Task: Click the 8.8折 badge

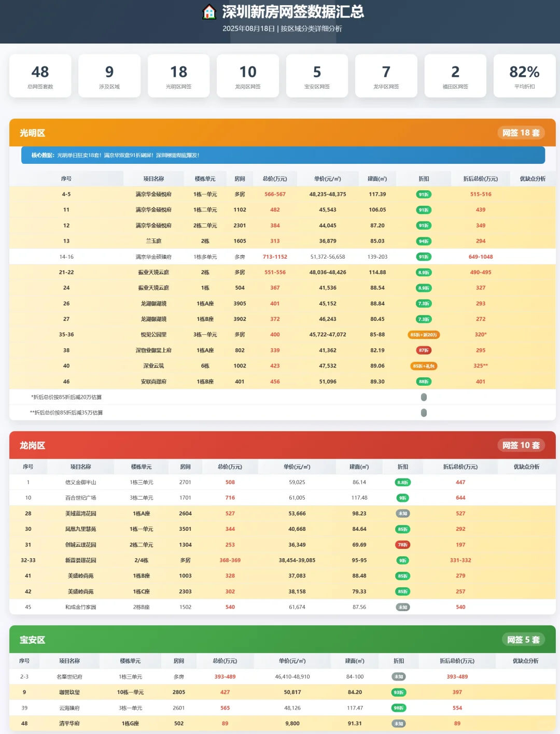Action: coord(403,483)
